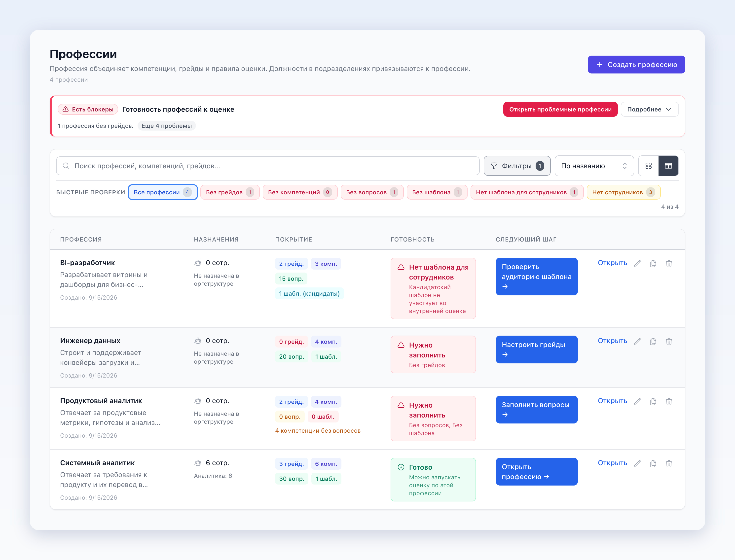Image resolution: width=735 pixels, height=560 pixels.
Task: Duplicate Продуктовый аналитик using the copy icon
Action: point(653,401)
